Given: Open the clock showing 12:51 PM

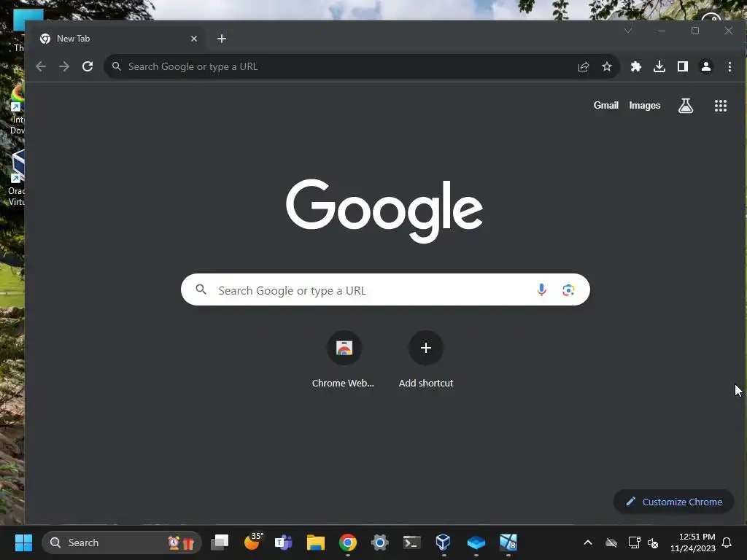Looking at the screenshot, I should (693, 542).
